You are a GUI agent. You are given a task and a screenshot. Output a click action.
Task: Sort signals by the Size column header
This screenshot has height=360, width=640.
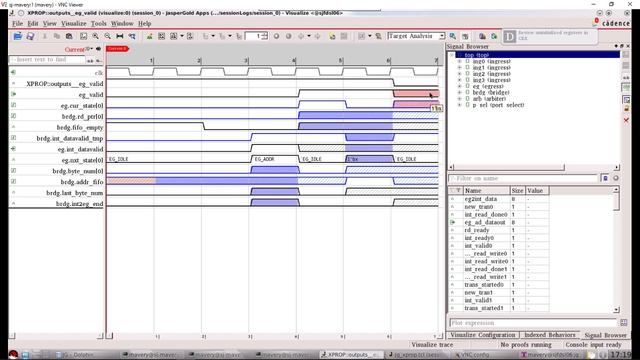517,191
